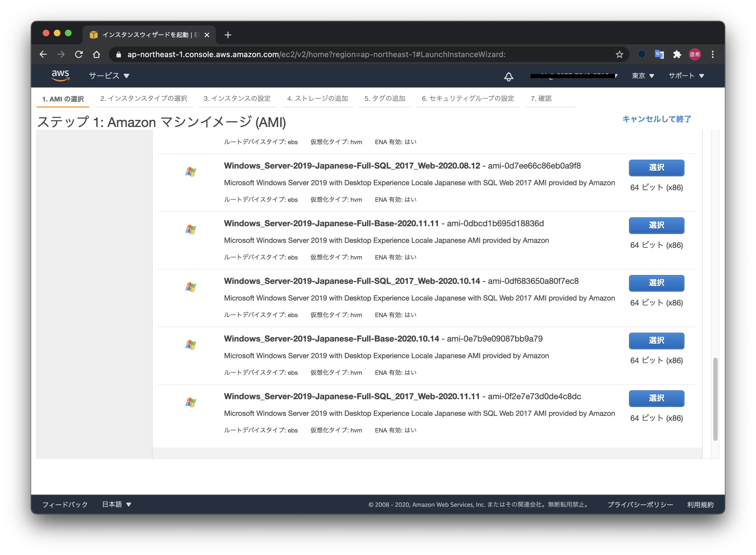Reload the page with refresh icon
Image resolution: width=756 pixels, height=555 pixels.
click(79, 54)
